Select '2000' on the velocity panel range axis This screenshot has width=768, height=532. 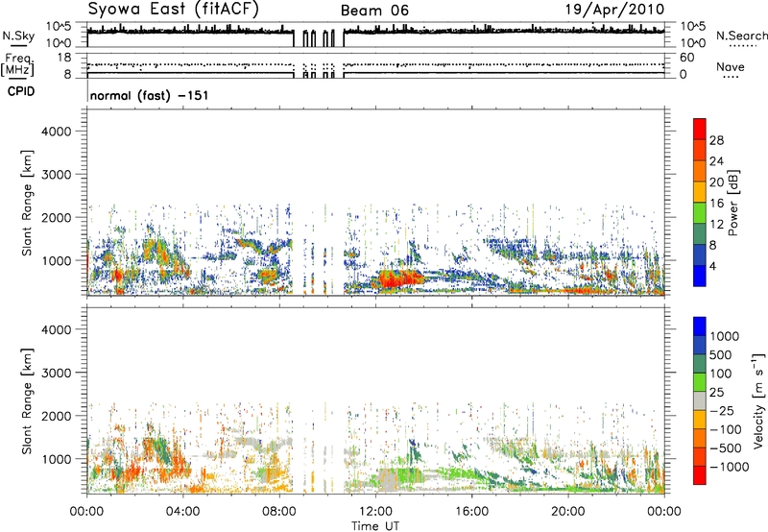57,416
